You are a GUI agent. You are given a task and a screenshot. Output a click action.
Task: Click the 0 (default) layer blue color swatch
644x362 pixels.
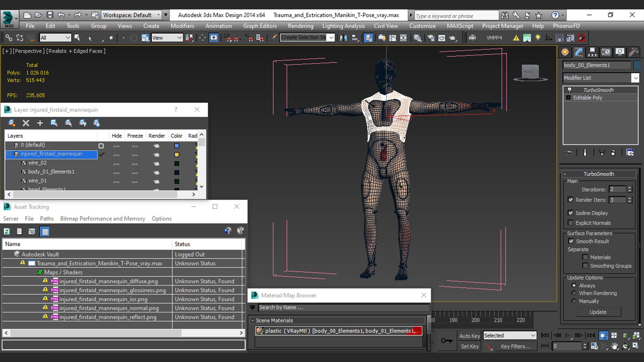[177, 145]
